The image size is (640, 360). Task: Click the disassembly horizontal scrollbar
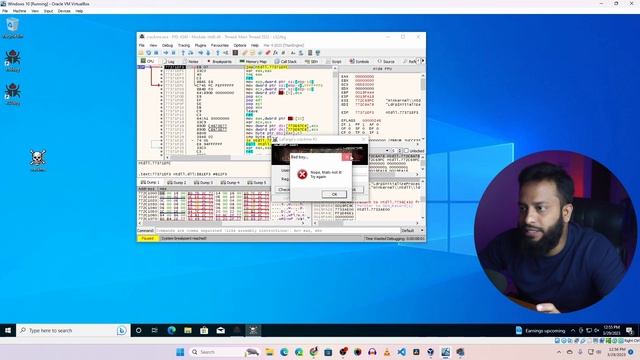[250, 157]
